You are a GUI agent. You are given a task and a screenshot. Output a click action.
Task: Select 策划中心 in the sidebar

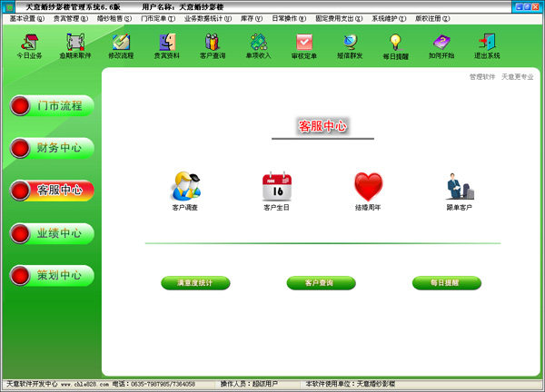point(52,275)
